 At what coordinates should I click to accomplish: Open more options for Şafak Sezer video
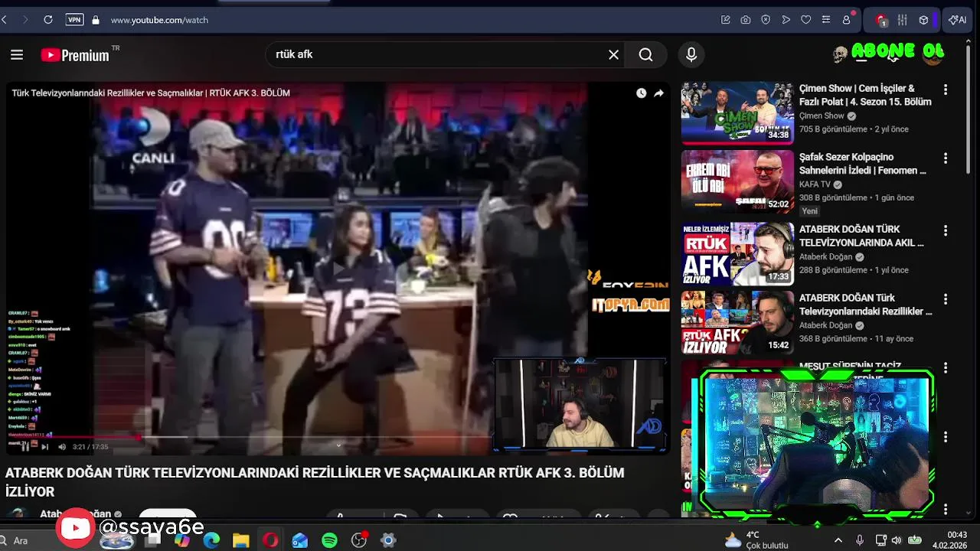pyautogui.click(x=946, y=158)
